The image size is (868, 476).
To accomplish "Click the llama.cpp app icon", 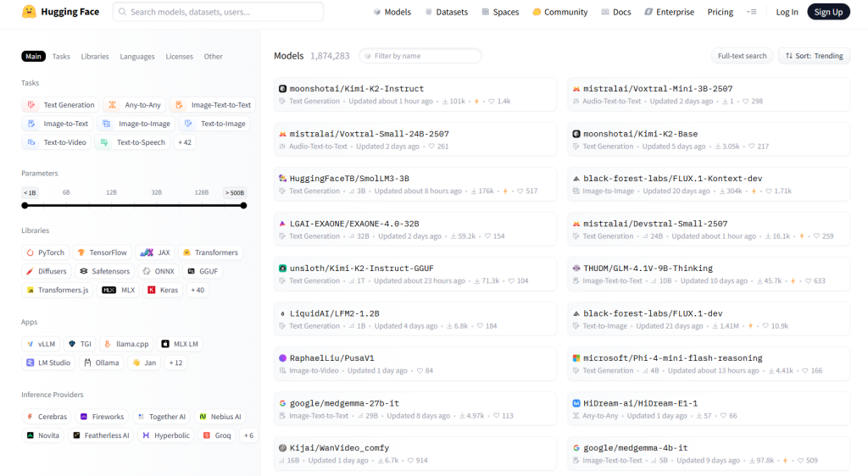I will [x=108, y=344].
